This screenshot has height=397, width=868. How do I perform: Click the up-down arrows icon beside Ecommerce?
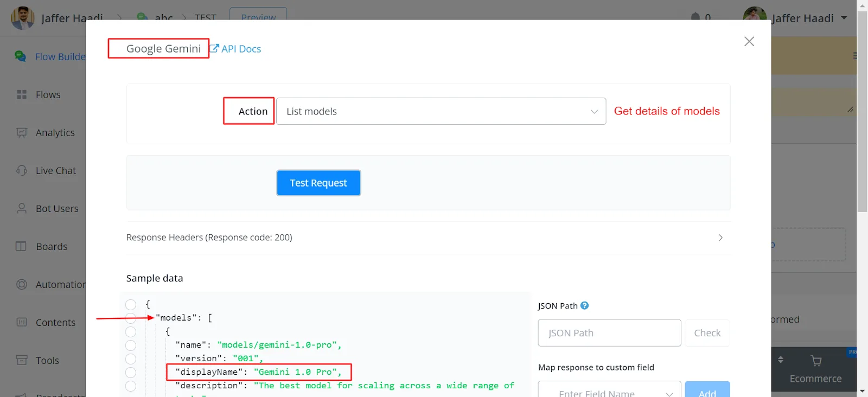tap(781, 360)
